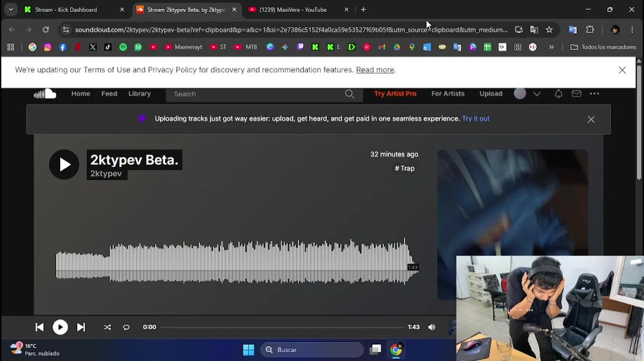
Task: Open the Feed tab on SoundCloud
Action: 109,94
